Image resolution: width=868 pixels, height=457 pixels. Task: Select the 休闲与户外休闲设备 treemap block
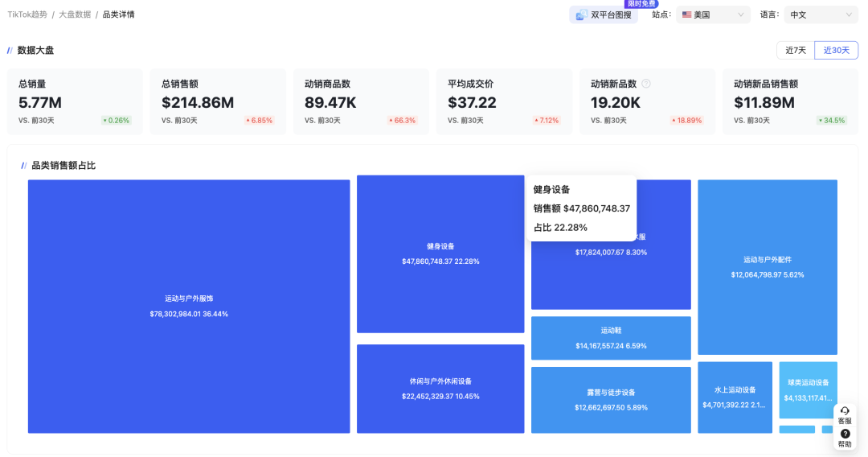click(x=440, y=389)
